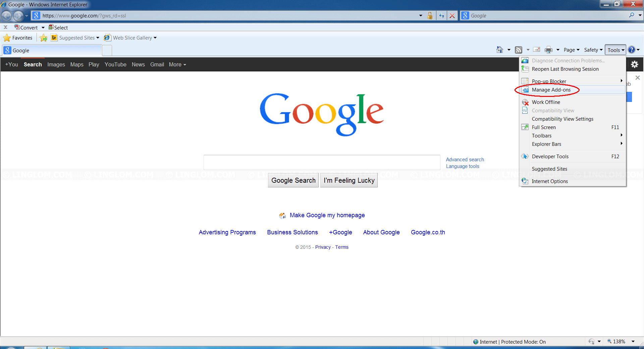Click Make Google my homepage link
The width and height of the screenshot is (644, 349).
[x=327, y=215]
